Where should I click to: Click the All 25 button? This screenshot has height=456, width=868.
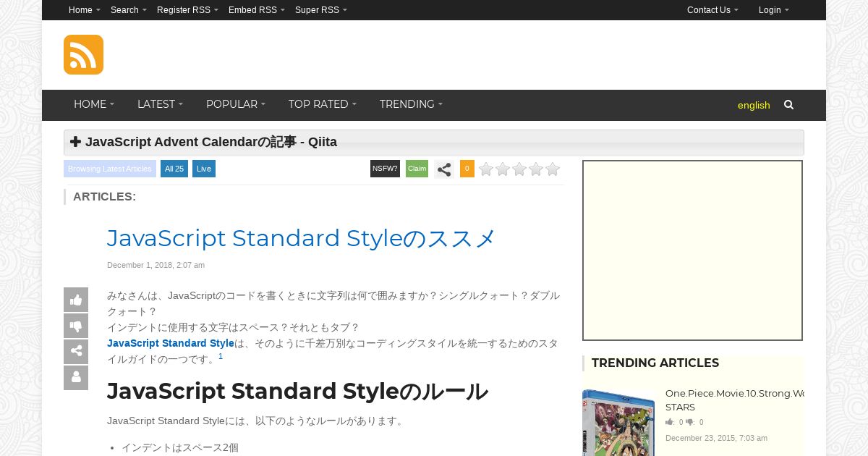click(x=174, y=169)
